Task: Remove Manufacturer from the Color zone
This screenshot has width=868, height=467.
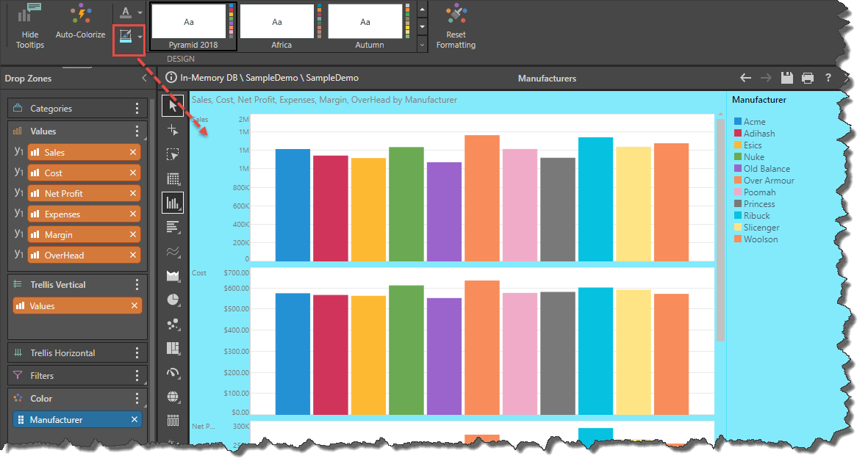Action: tap(134, 419)
